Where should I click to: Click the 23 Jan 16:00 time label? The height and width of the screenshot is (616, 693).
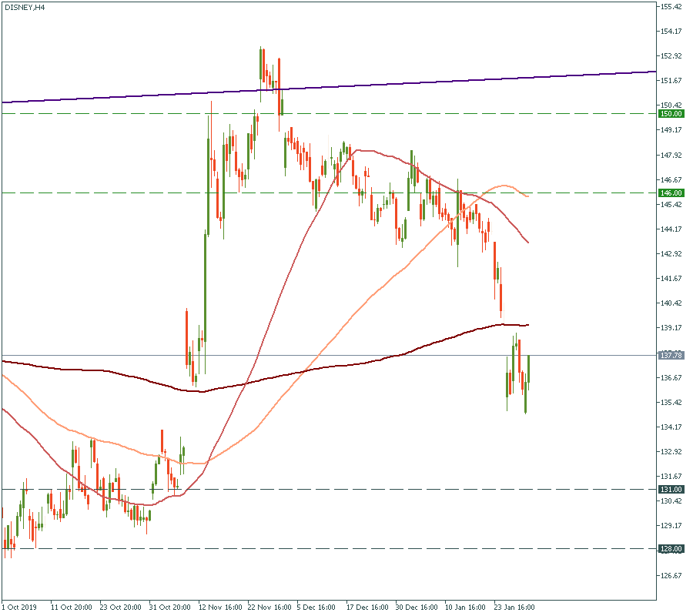point(514,607)
